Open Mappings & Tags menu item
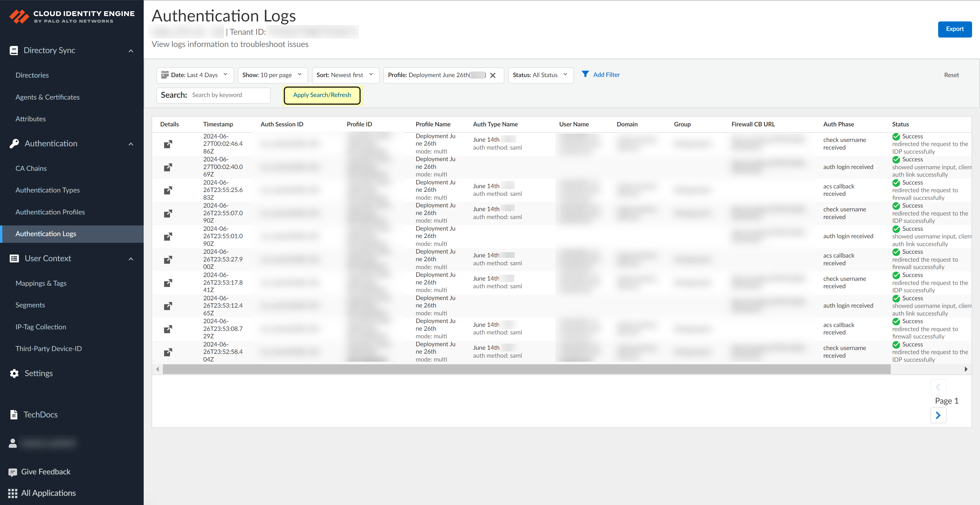The width and height of the screenshot is (980, 505). point(41,283)
